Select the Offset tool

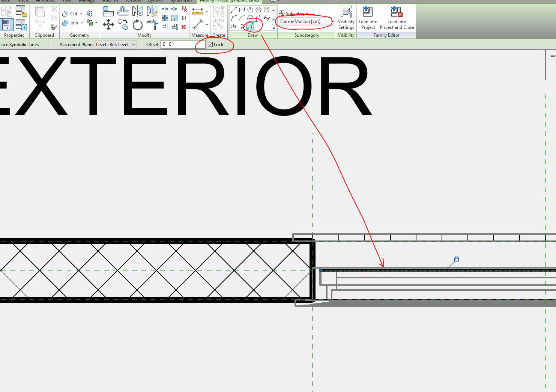click(x=123, y=11)
